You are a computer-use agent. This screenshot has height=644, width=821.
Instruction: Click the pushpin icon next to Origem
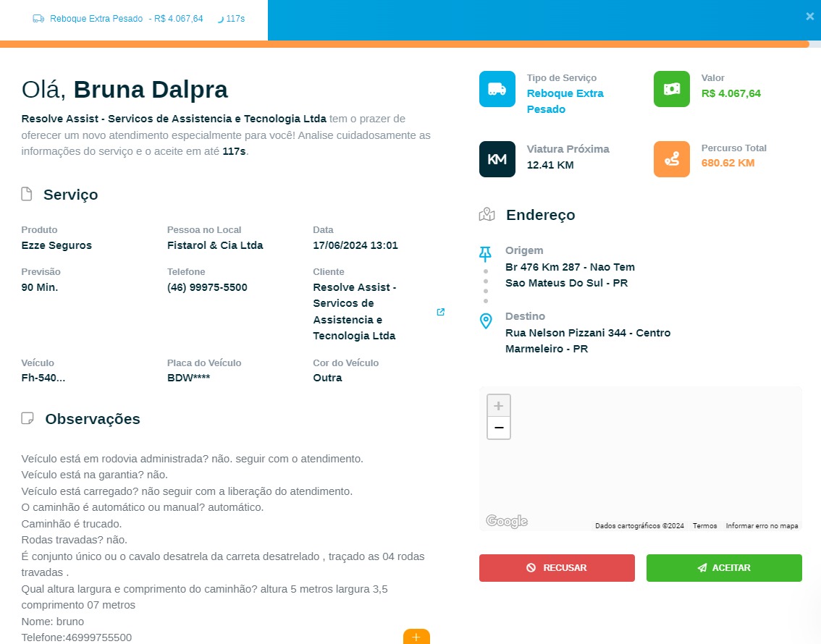[x=485, y=254]
